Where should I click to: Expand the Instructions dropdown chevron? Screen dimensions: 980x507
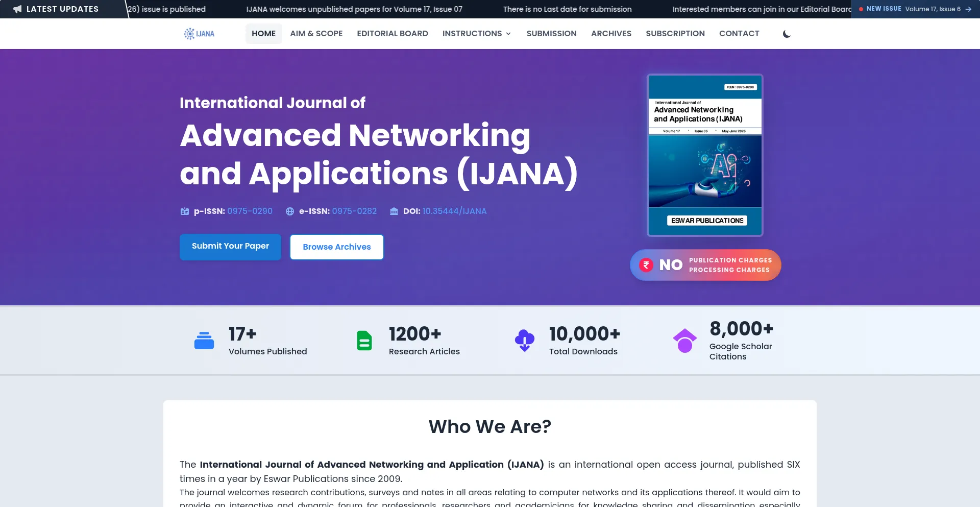(x=508, y=34)
